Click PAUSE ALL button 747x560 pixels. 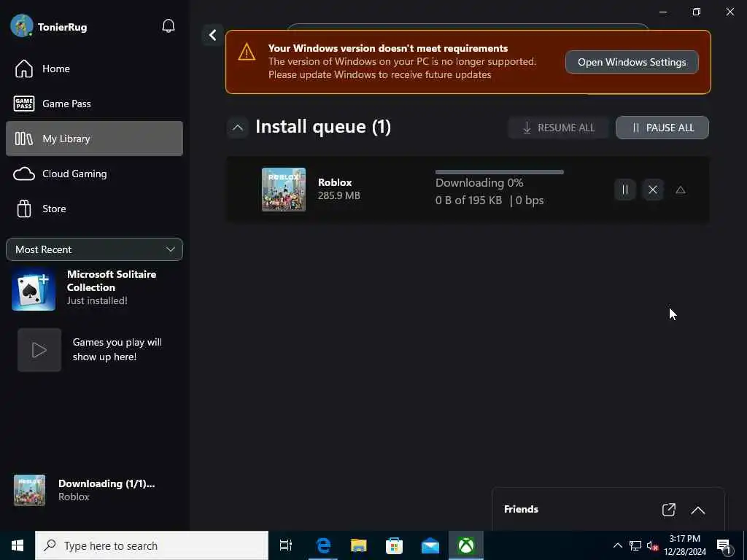click(x=662, y=128)
